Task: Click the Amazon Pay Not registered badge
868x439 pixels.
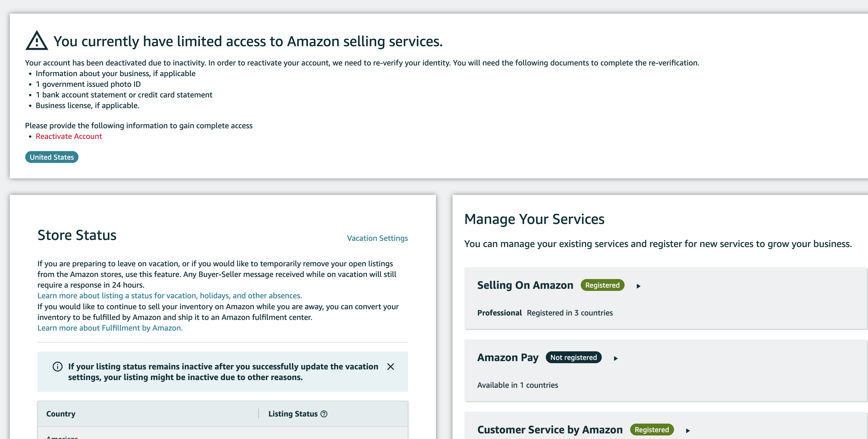Action: pos(574,358)
